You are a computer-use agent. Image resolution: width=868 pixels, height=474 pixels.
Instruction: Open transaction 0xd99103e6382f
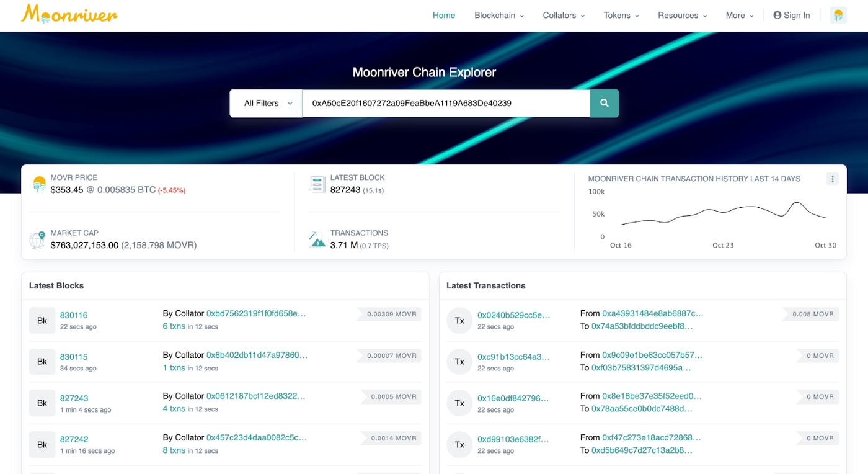point(513,439)
